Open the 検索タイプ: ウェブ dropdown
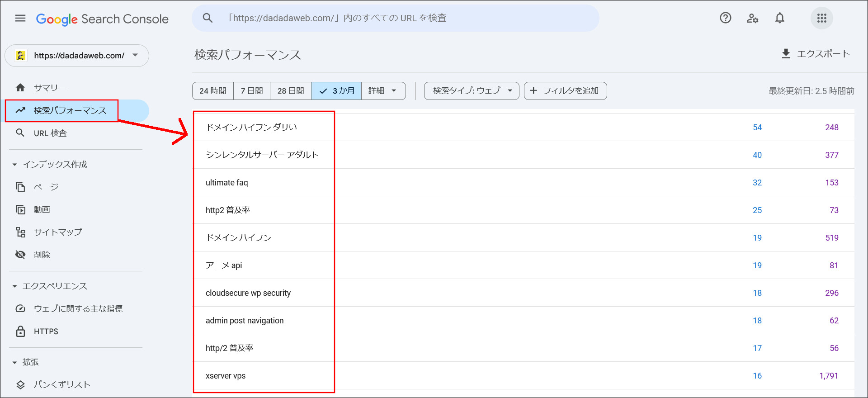 coord(472,91)
